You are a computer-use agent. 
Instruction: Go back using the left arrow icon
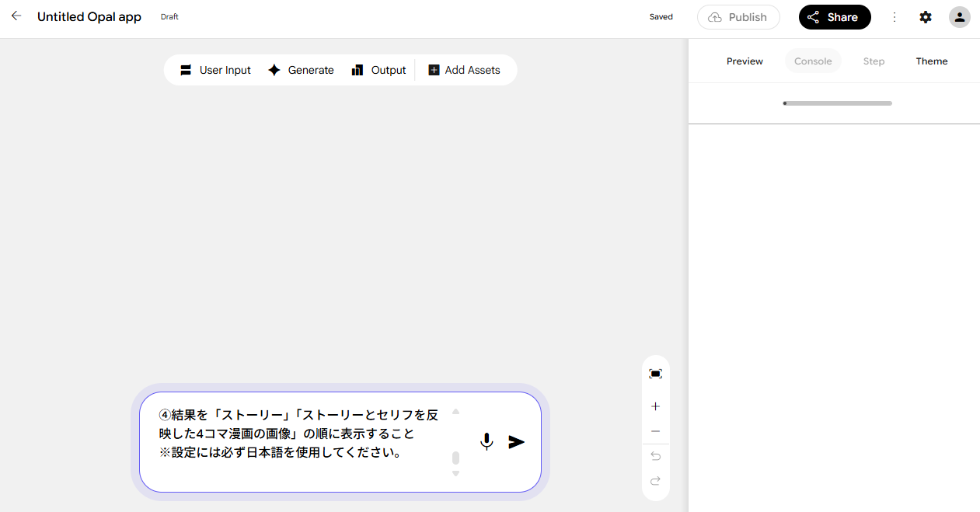pyautogui.click(x=16, y=16)
